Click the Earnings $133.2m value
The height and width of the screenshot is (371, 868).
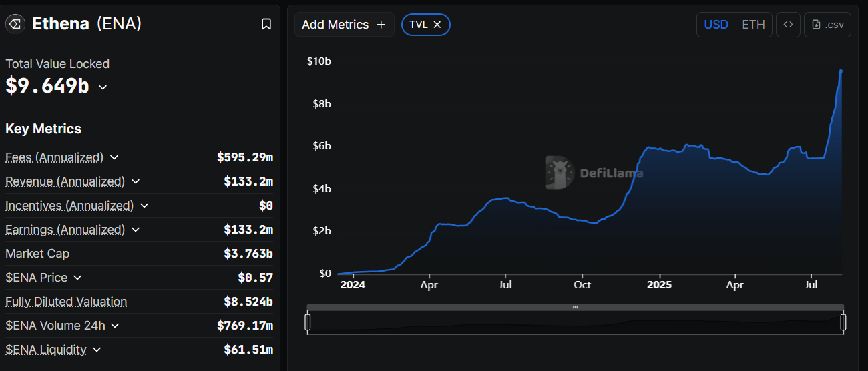click(x=248, y=230)
